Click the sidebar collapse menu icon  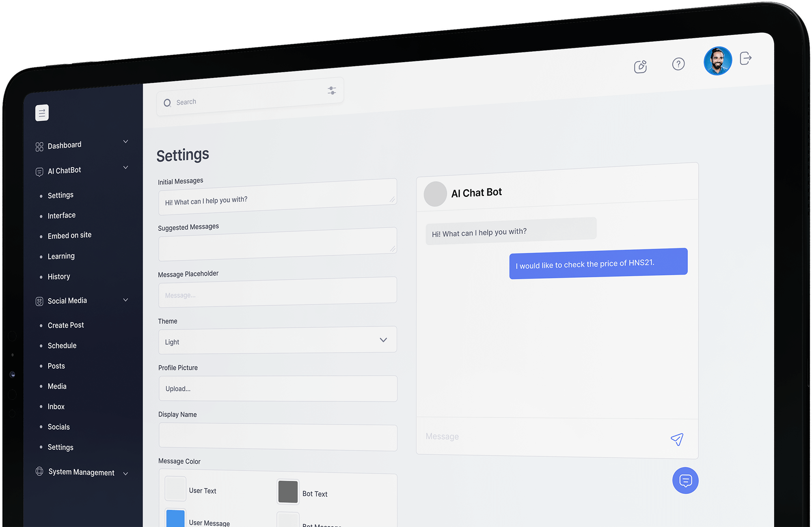click(42, 113)
